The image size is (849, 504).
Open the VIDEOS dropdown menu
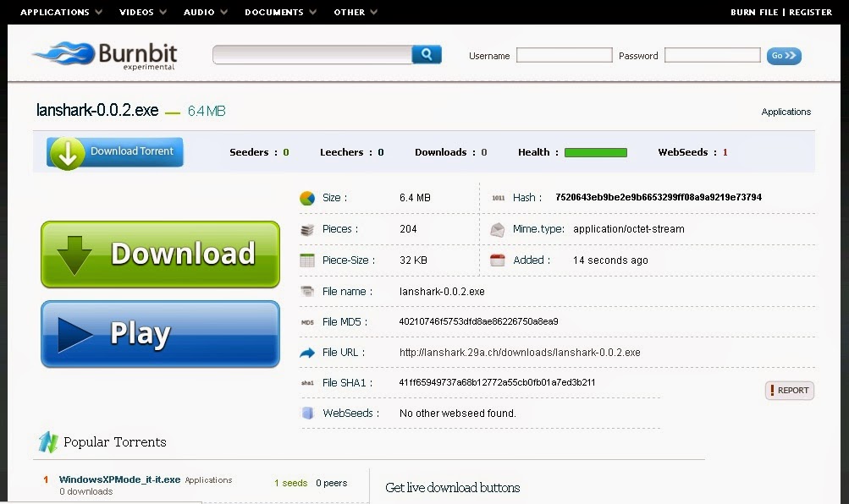click(137, 12)
